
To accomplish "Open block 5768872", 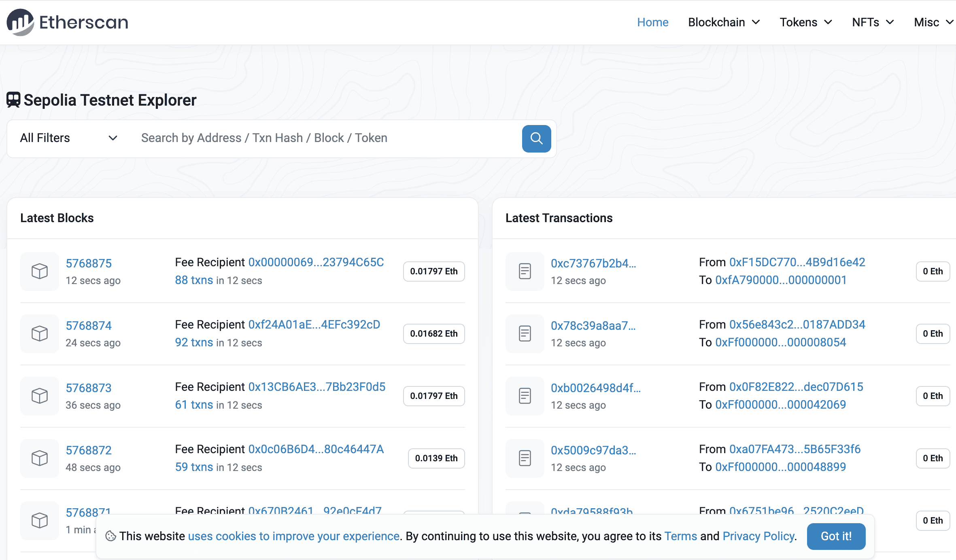I will [89, 450].
